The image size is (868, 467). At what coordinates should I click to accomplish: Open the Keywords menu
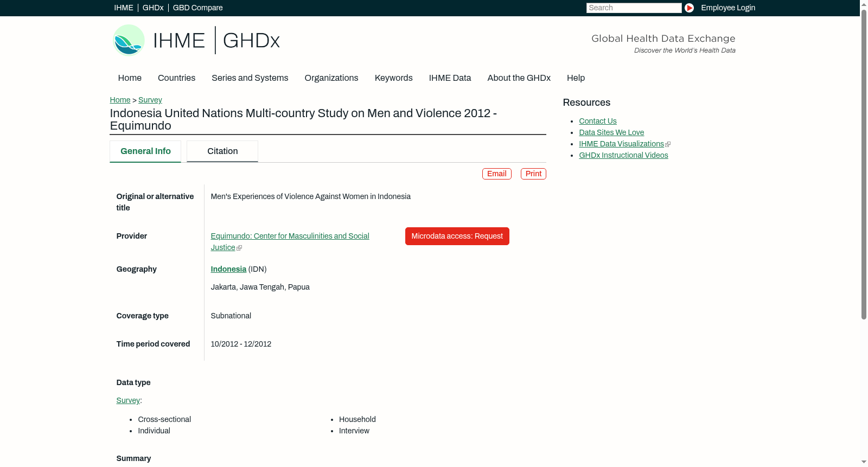tap(394, 78)
